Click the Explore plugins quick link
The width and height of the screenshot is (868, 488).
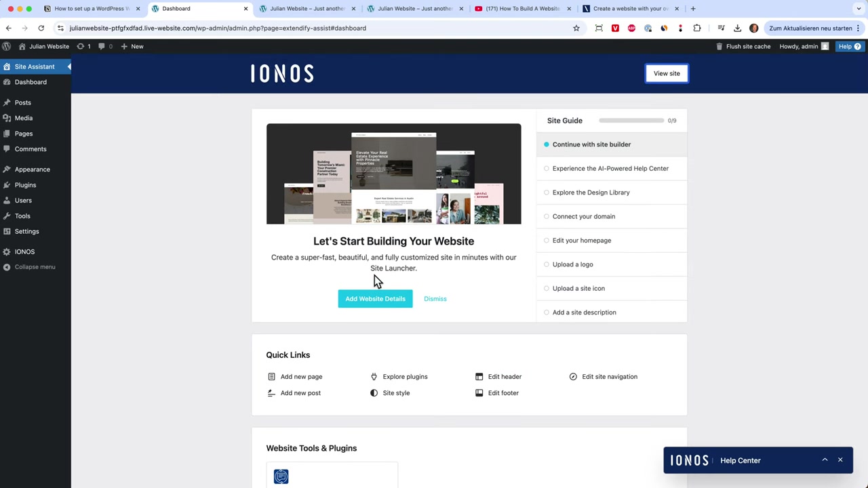399,377
